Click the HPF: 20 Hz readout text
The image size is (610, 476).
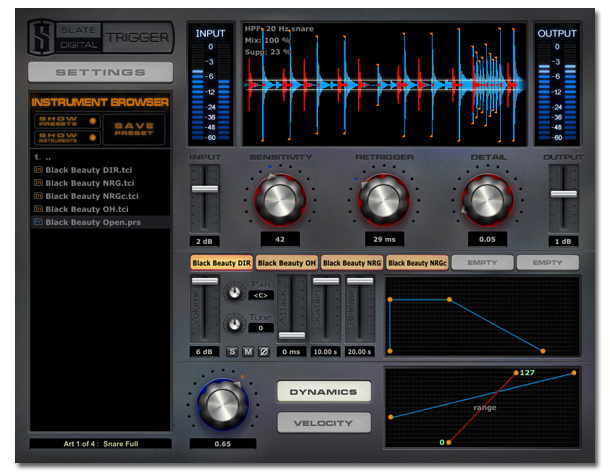point(266,29)
